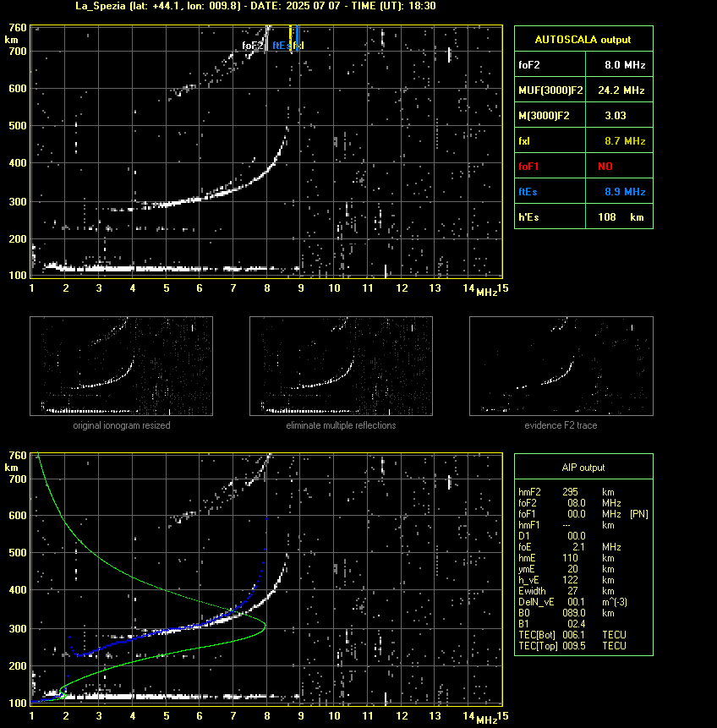Click the yellow fxI marker on top ionogram
The image size is (717, 728).
click(298, 46)
